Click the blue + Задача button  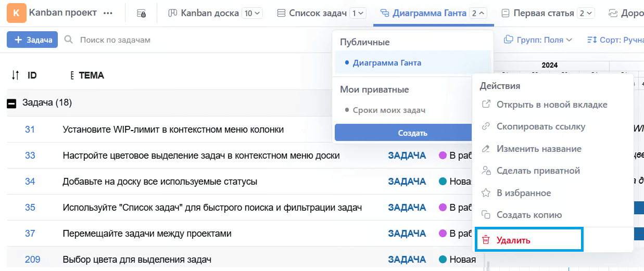pyautogui.click(x=32, y=40)
